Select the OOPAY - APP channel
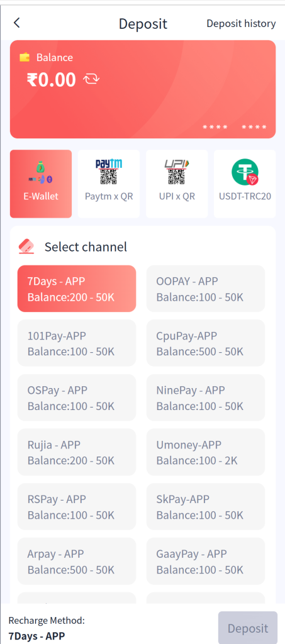Screen dimensions: 285x644 (206, 289)
